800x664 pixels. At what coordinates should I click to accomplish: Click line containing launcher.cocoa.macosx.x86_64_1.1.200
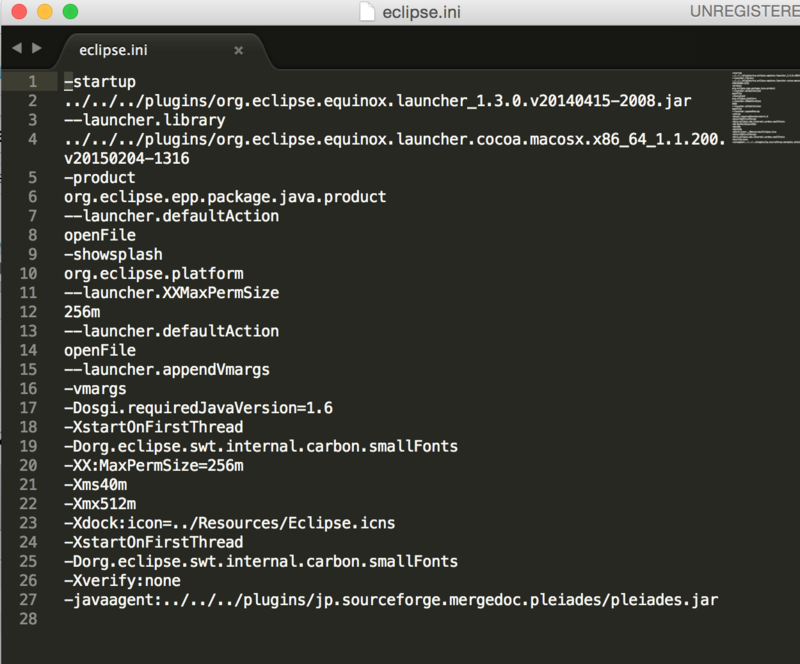pyautogui.click(x=395, y=139)
